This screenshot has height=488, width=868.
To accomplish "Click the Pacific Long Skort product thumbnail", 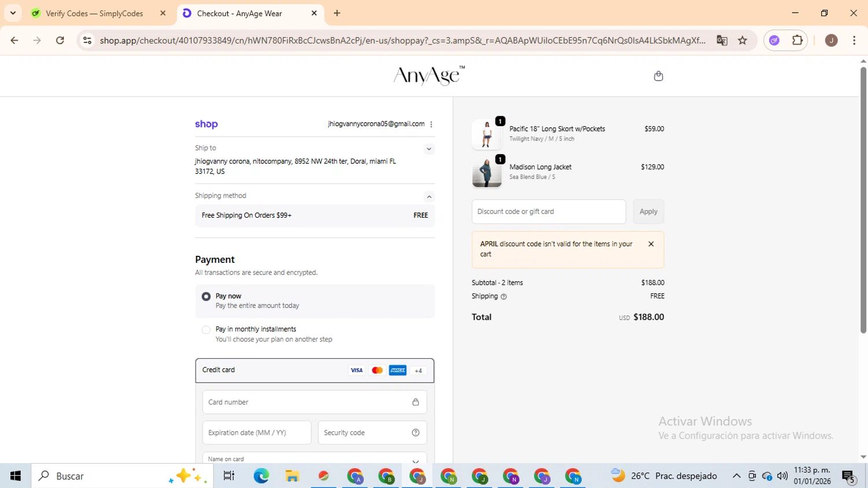I will [x=487, y=134].
